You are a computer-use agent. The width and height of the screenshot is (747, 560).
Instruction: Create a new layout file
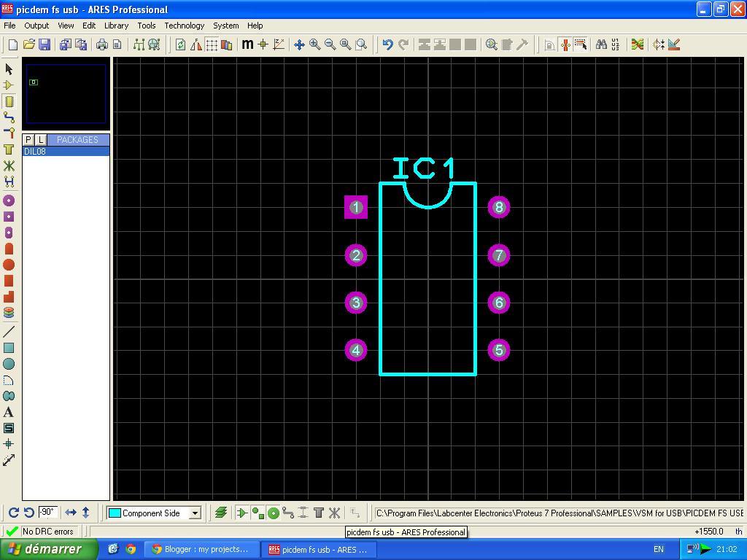[x=13, y=44]
